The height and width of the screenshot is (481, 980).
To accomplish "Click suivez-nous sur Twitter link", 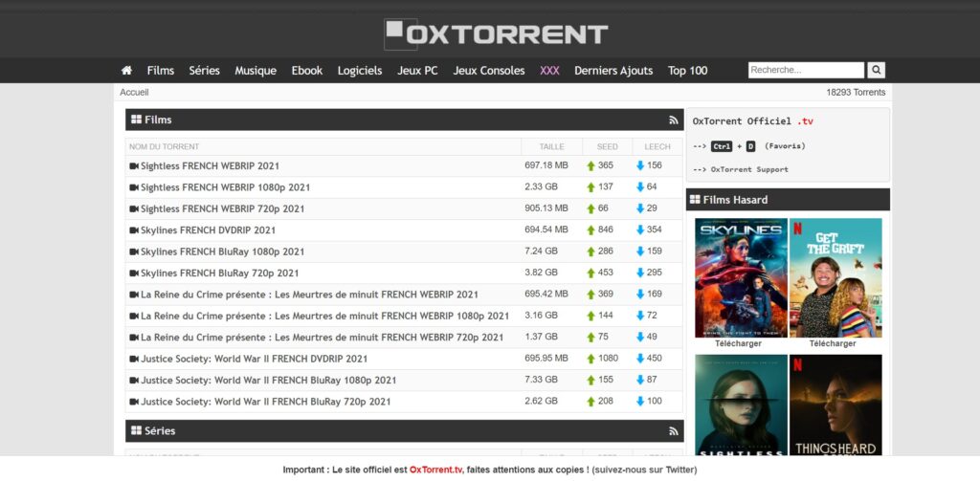I will [x=644, y=470].
